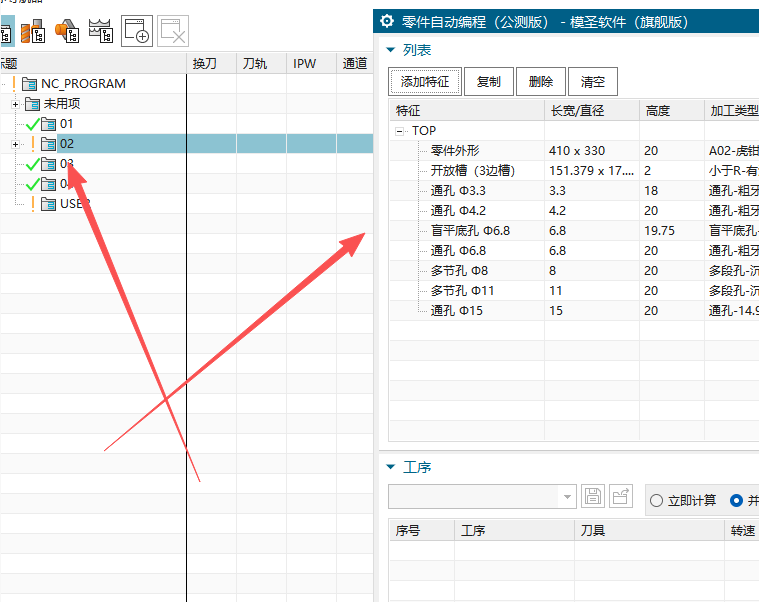This screenshot has height=602, width=759.
Task: Select the 零件外形 feature row
Action: (x=455, y=150)
